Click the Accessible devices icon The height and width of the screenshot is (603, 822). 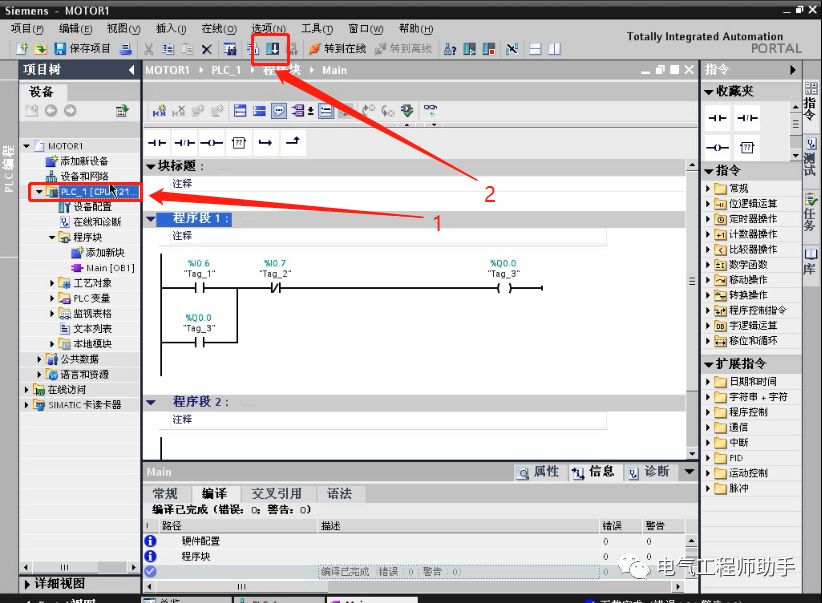[450, 49]
